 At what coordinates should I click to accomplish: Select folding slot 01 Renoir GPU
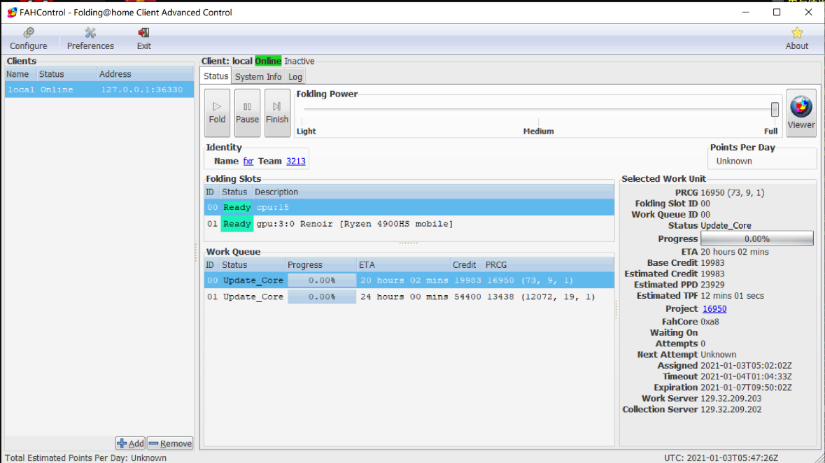coord(409,224)
